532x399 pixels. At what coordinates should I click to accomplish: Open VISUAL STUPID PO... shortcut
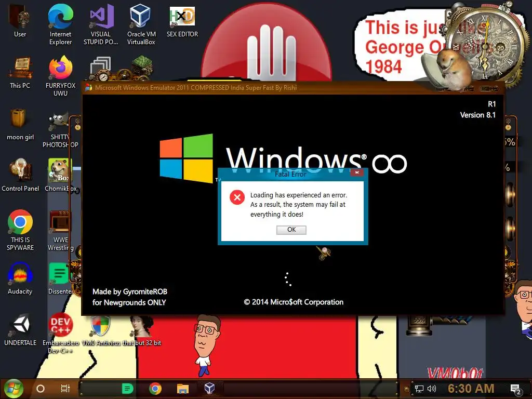pyautogui.click(x=101, y=24)
